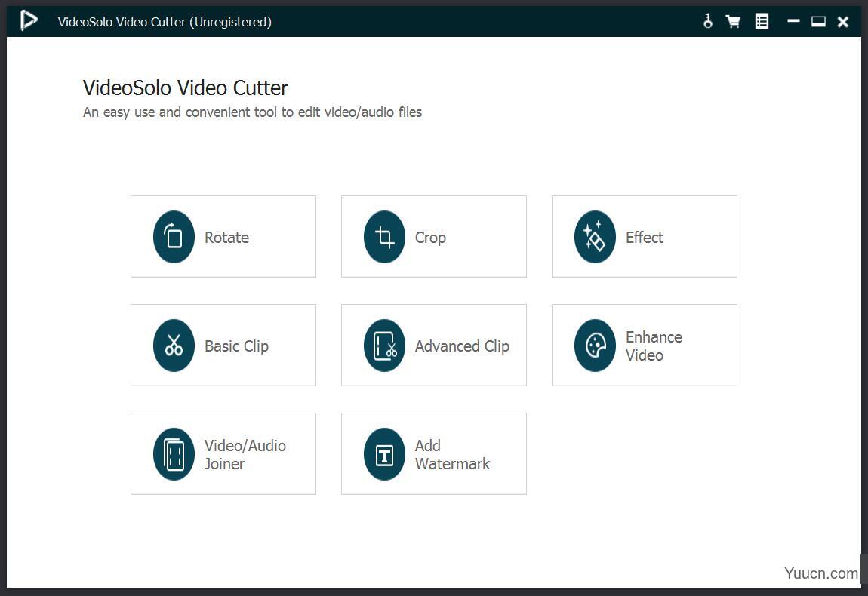Click the 'An easy use and convenient tool' subtitle
Screen dimensions: 868x596
pyautogui.click(x=252, y=112)
